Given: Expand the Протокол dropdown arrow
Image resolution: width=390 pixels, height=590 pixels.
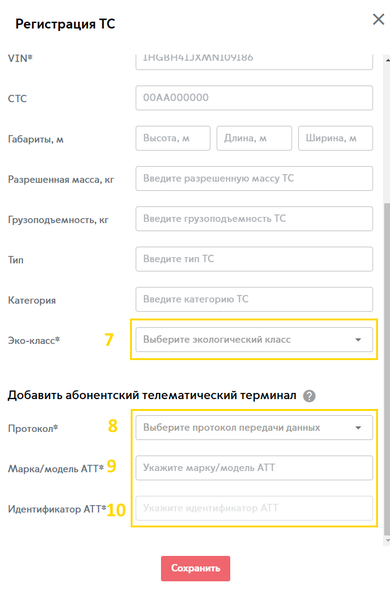Looking at the screenshot, I should click(358, 428).
